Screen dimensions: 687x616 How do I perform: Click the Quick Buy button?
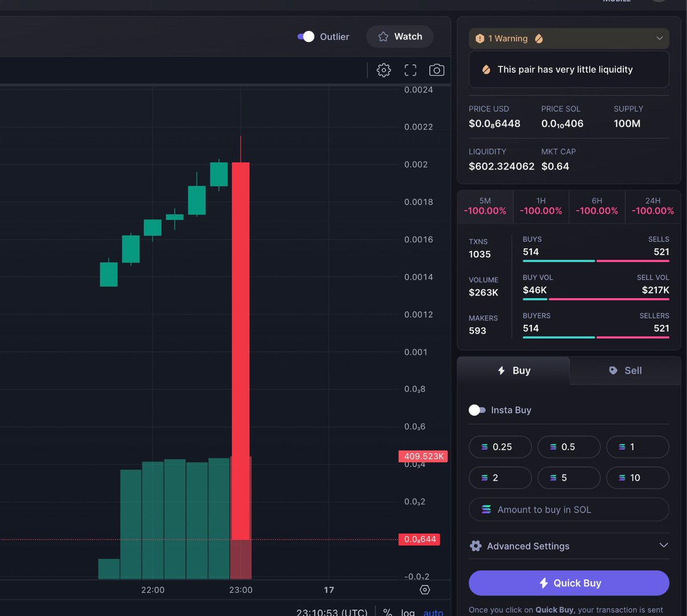569,583
